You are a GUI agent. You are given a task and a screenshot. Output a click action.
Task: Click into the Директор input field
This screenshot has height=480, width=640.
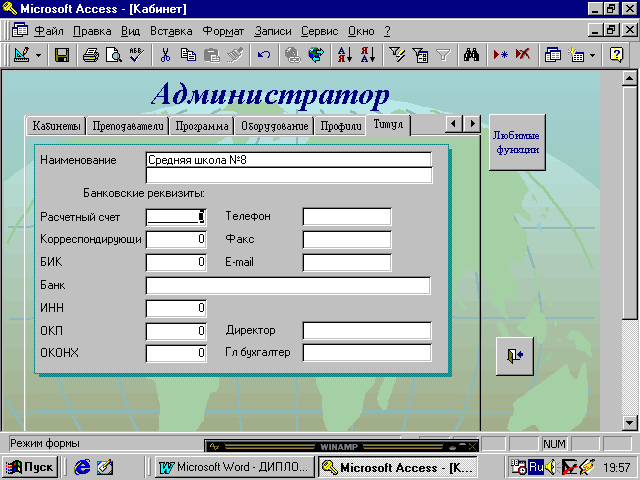pos(366,330)
